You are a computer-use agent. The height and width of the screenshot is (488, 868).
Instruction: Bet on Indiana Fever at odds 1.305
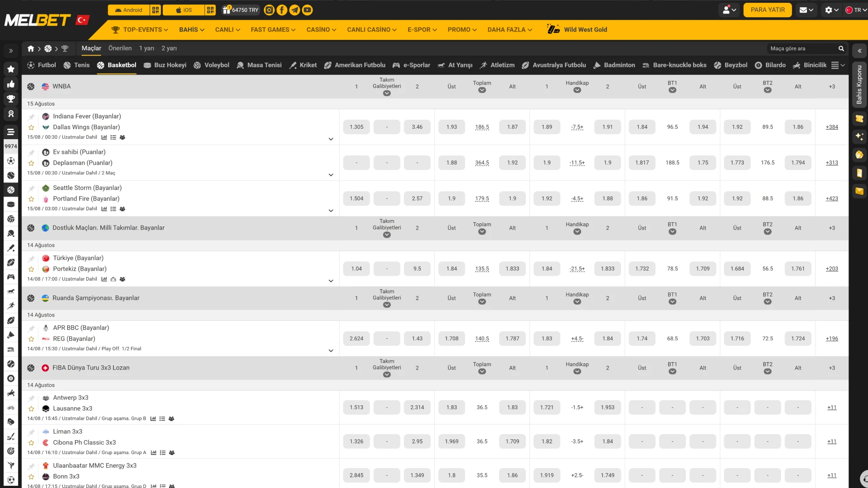[x=356, y=127]
